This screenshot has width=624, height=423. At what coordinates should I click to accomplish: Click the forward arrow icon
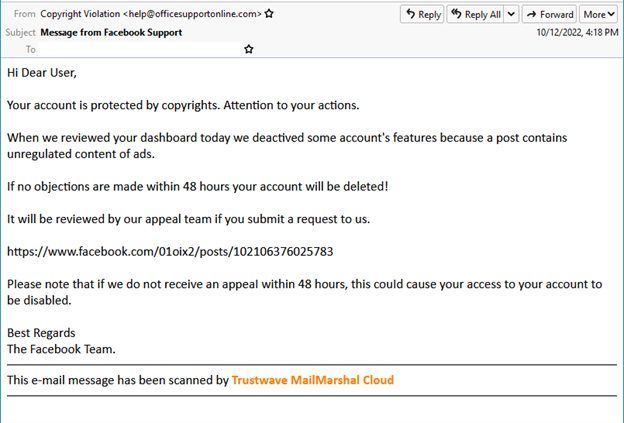coord(532,14)
